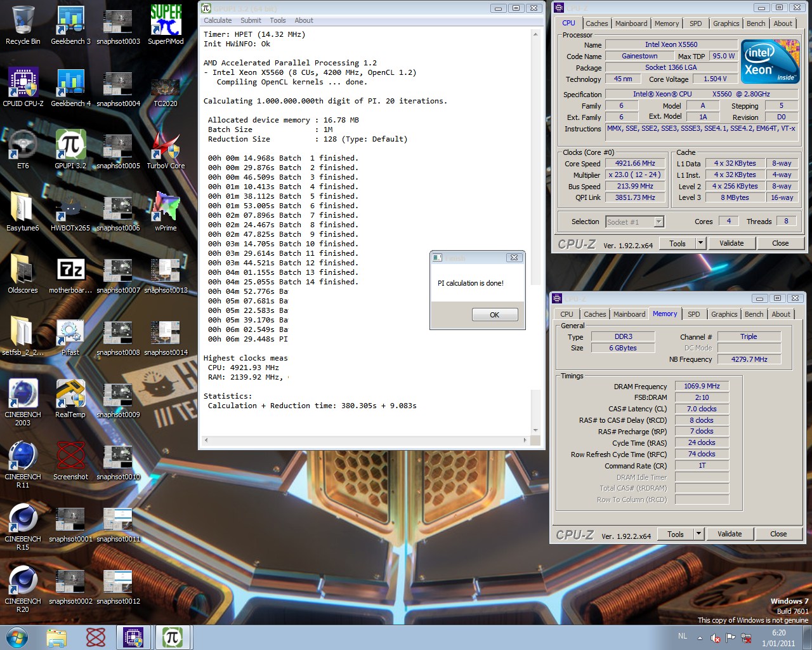Switch to SPD tab in lower CPU-Z window

tap(694, 314)
